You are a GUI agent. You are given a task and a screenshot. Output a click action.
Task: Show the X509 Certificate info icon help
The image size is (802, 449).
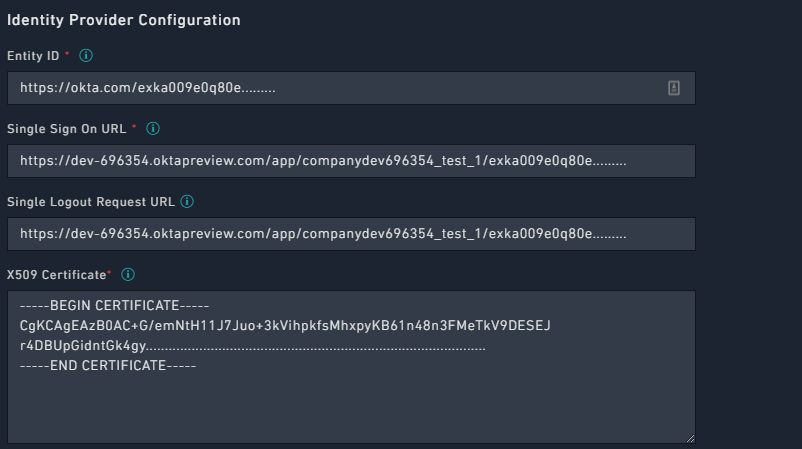click(x=128, y=274)
